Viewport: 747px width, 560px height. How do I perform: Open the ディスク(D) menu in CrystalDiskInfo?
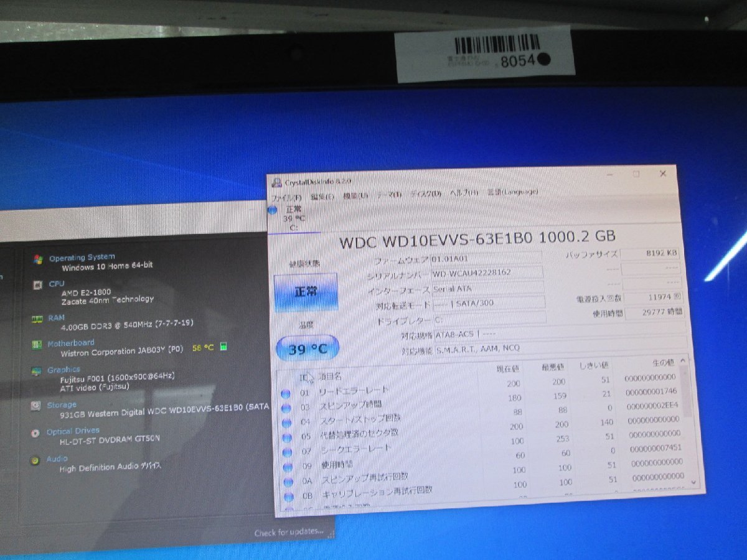click(426, 194)
